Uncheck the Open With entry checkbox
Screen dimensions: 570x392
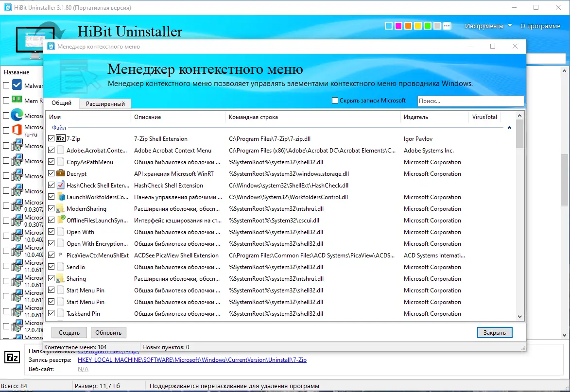click(x=51, y=232)
